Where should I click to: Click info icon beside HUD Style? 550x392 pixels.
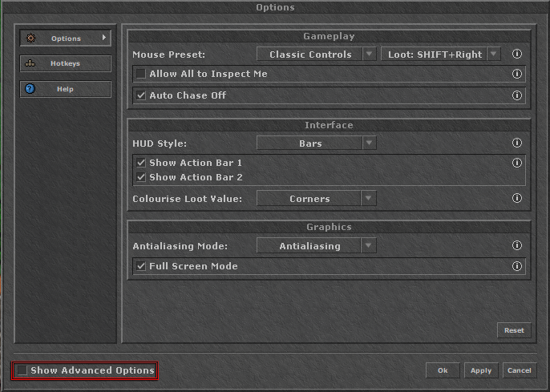517,143
